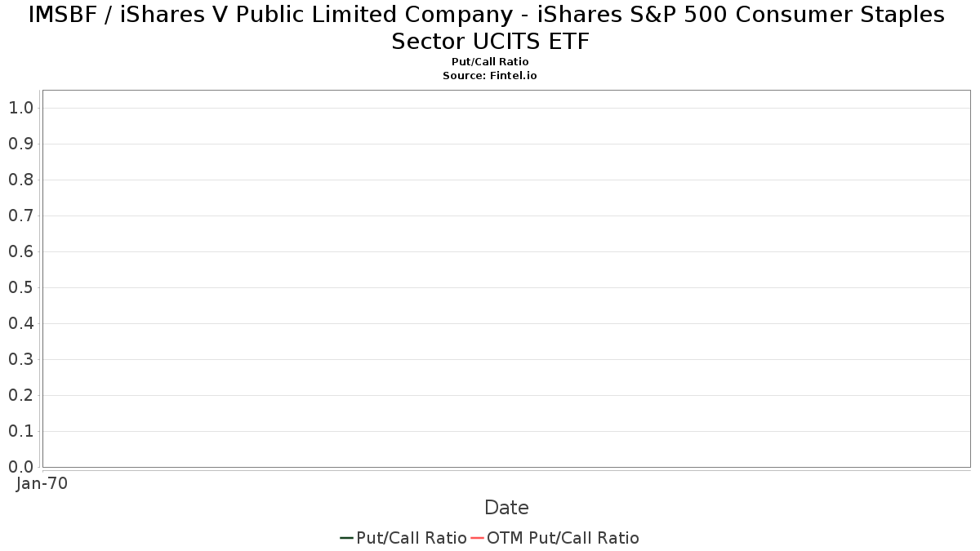This screenshot has height=551, width=980.
Task: Click the 0.3 y-axis tick label
Action: 20,359
